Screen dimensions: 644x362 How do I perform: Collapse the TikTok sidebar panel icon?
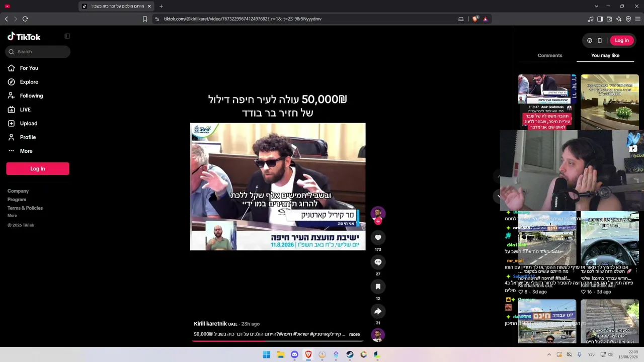point(67,36)
